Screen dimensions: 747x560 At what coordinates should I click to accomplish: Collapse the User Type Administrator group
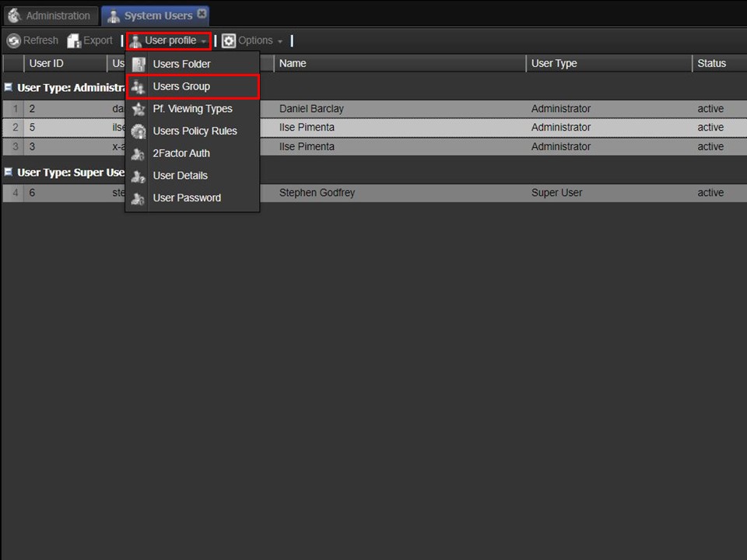[x=9, y=88]
